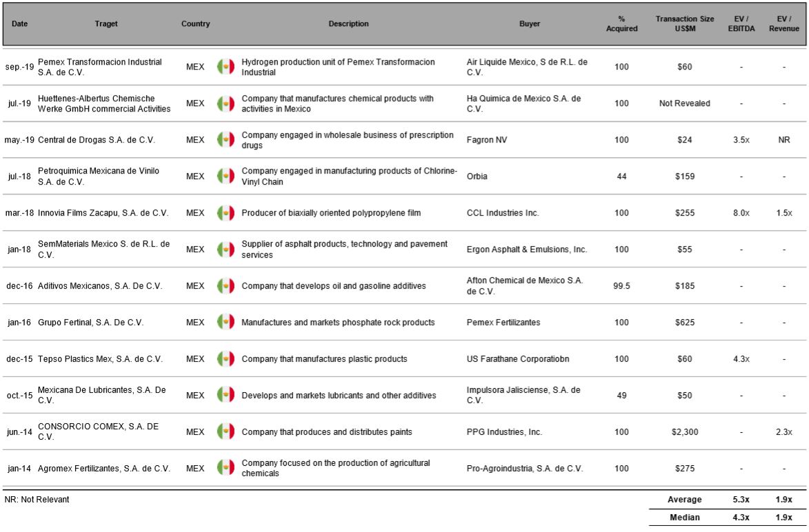Click the Median label
Viewport: 809px width, 532px height.
(685, 518)
